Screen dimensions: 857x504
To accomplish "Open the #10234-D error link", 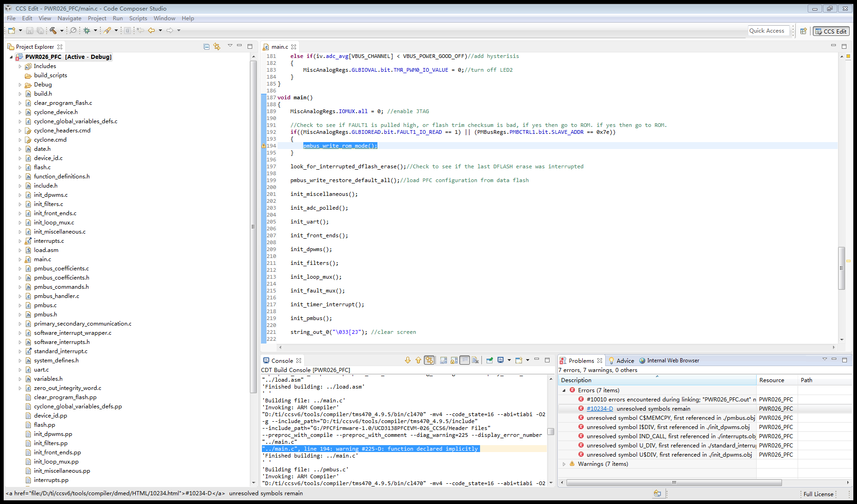I will tap(599, 409).
